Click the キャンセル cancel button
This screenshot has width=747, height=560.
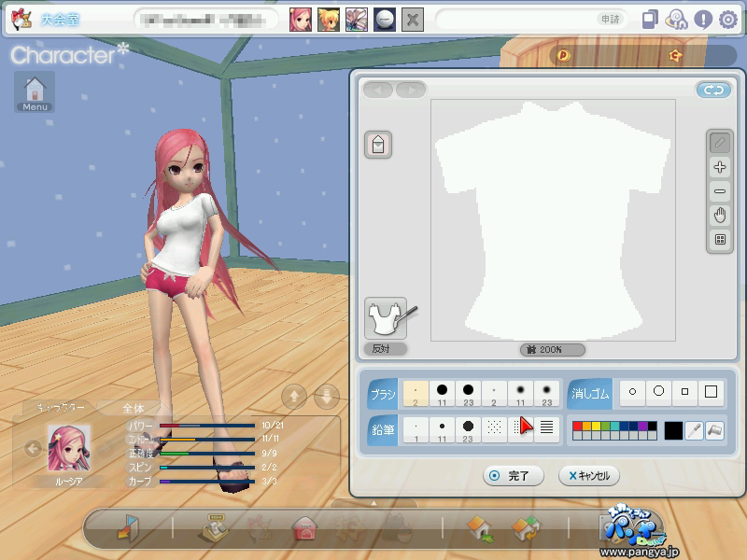[x=589, y=476]
